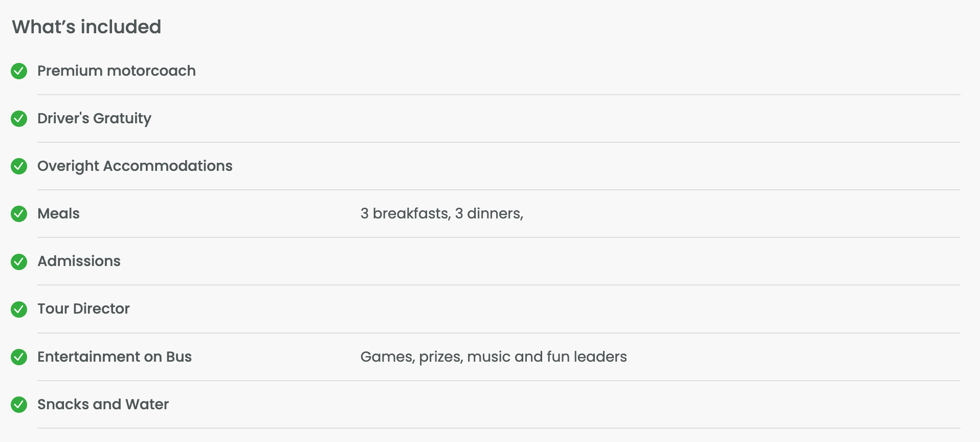Click the Premium motorcoach label
The image size is (980, 442).
116,71
